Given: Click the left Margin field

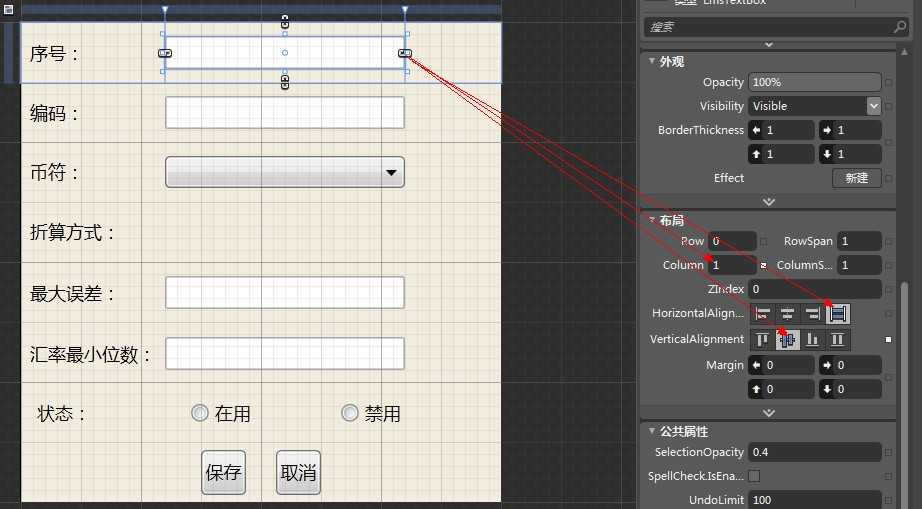Looking at the screenshot, I should coord(781,365).
